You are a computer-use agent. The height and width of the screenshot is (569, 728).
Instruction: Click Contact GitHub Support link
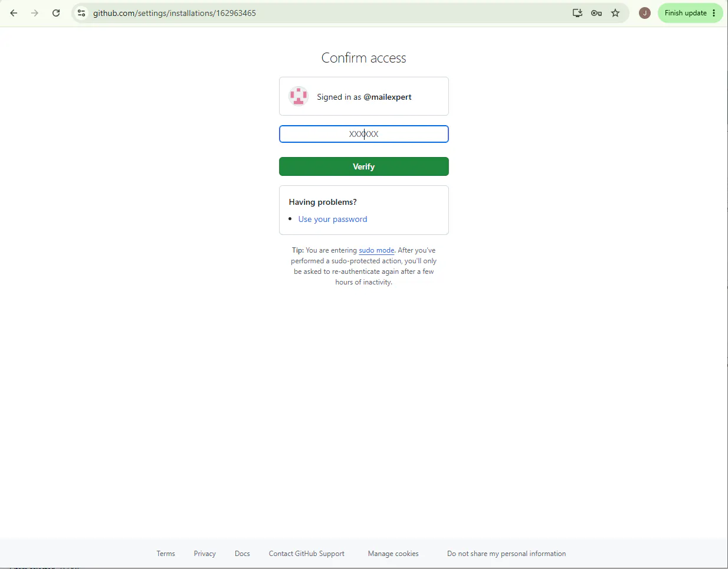[x=307, y=554]
